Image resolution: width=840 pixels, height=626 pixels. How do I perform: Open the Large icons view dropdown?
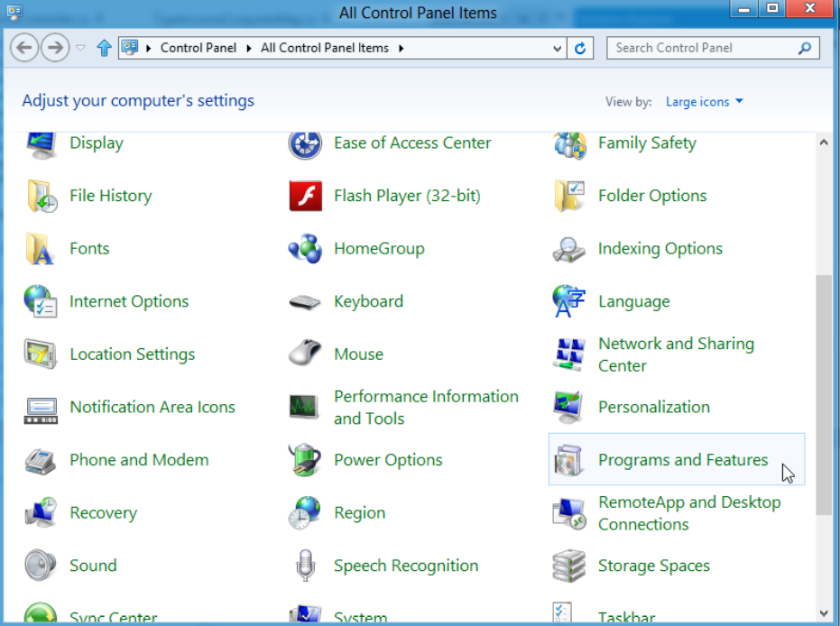pyautogui.click(x=704, y=102)
